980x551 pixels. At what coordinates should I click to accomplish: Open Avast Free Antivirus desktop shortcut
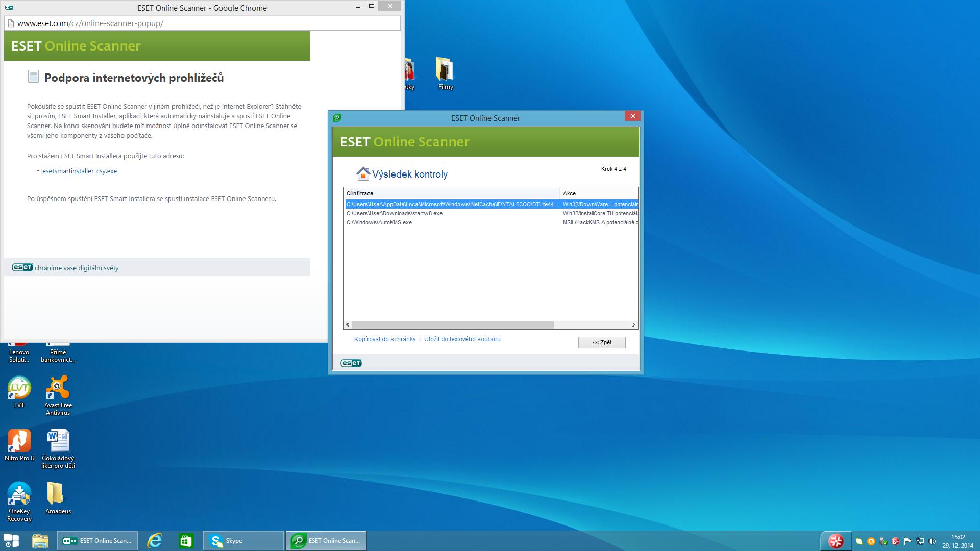coord(58,389)
